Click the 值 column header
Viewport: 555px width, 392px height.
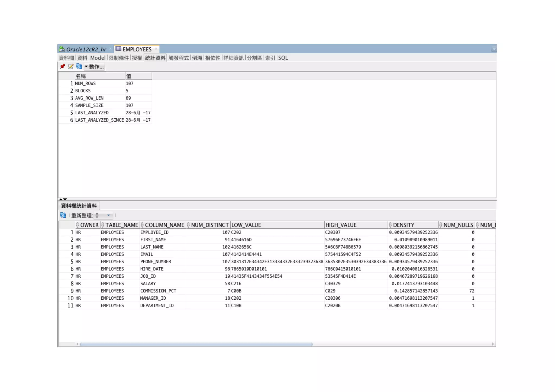[x=138, y=76]
